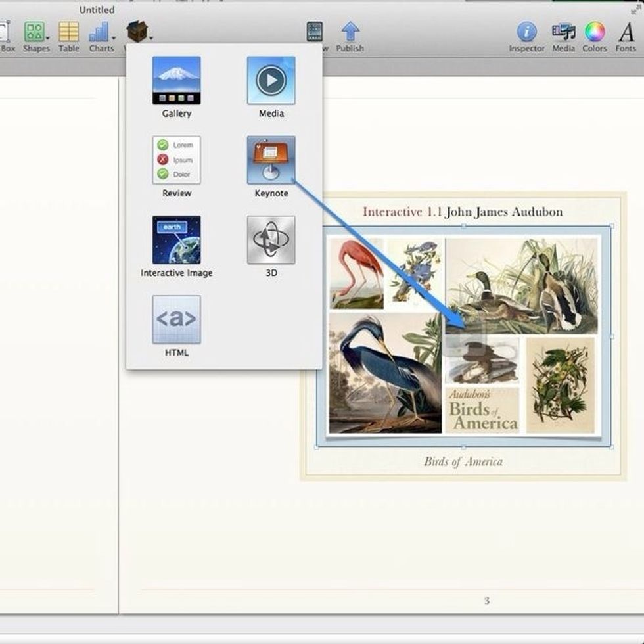
Task: Toggle full screen with corner arrows
Action: pos(637,10)
